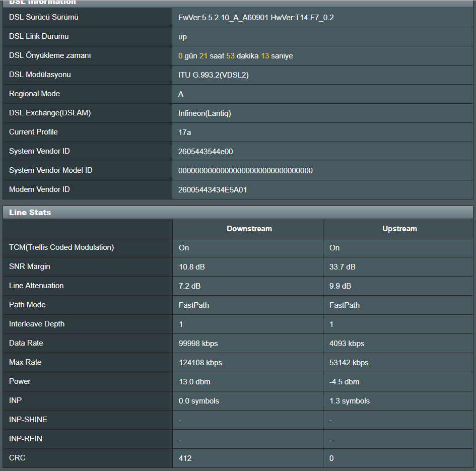
Task: Click the upstream Line Attenuation 9.9 dB
Action: (341, 286)
